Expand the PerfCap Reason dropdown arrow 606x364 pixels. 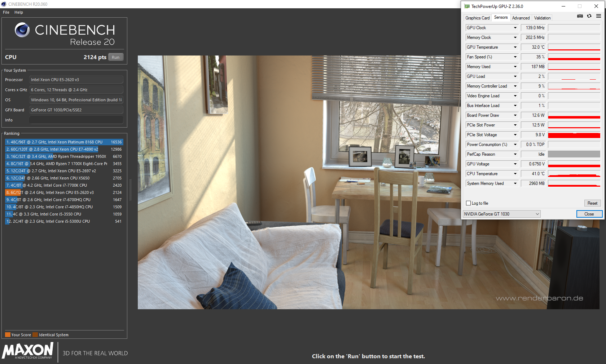pos(515,154)
